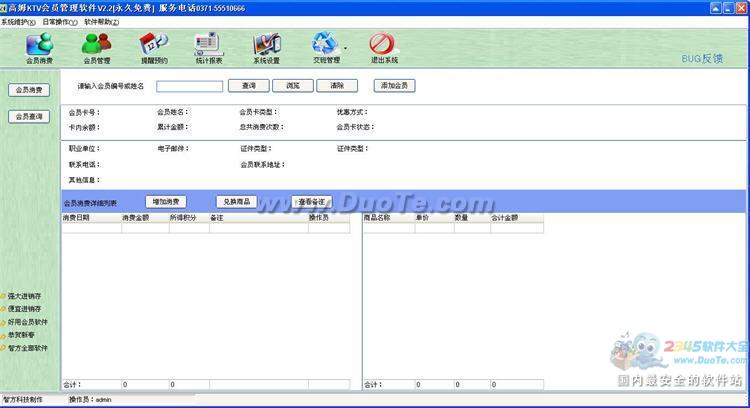
Task: Click the 备注 column header
Action: click(x=259, y=218)
